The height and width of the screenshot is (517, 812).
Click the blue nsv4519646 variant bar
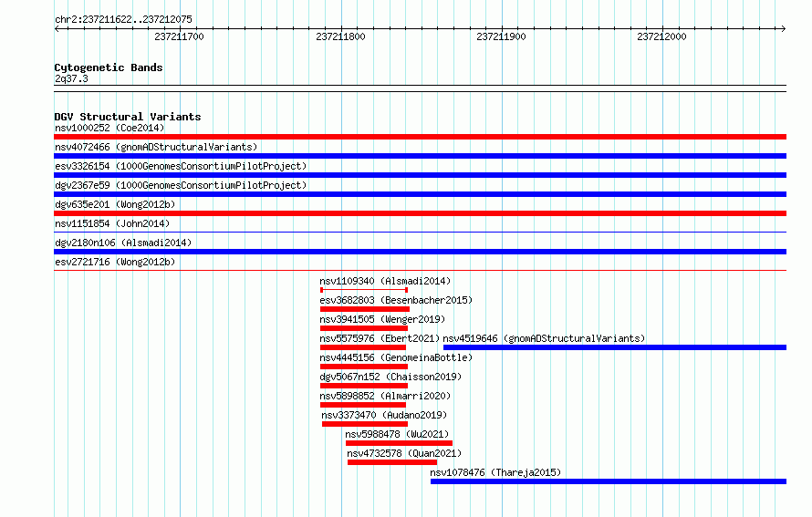tap(615, 347)
